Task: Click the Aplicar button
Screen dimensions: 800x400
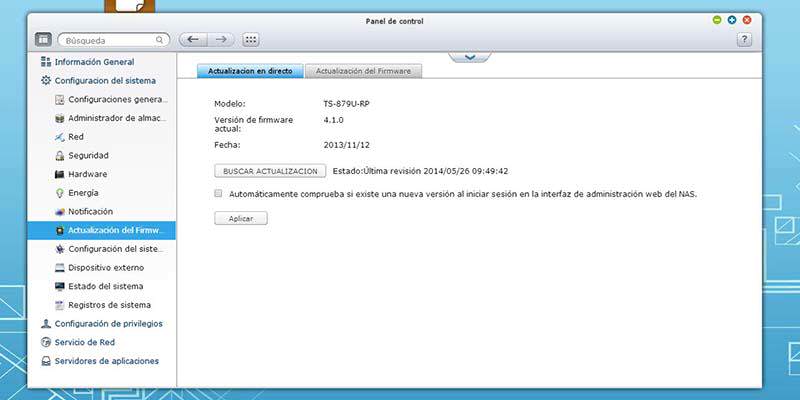Action: click(x=241, y=218)
